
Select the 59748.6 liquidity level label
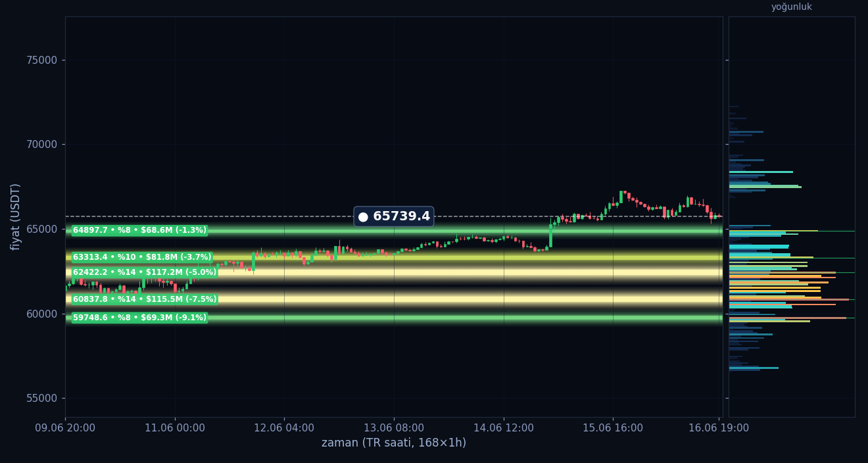[x=139, y=318]
